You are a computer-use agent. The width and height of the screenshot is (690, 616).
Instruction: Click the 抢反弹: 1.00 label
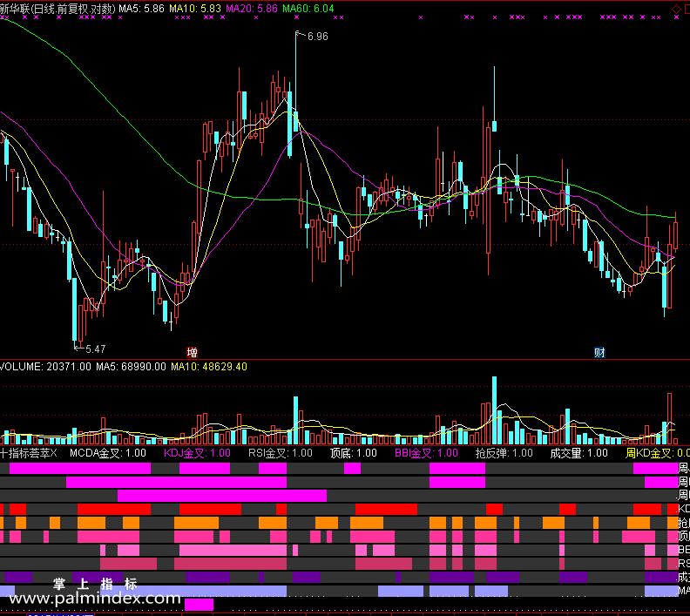pyautogui.click(x=504, y=453)
